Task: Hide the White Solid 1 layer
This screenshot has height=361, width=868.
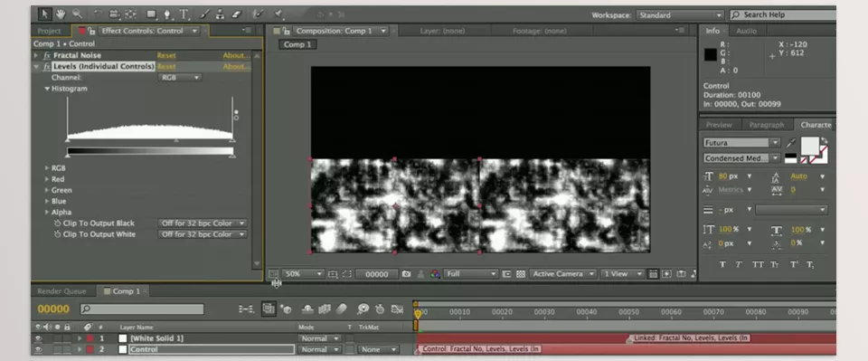Action: 38,338
